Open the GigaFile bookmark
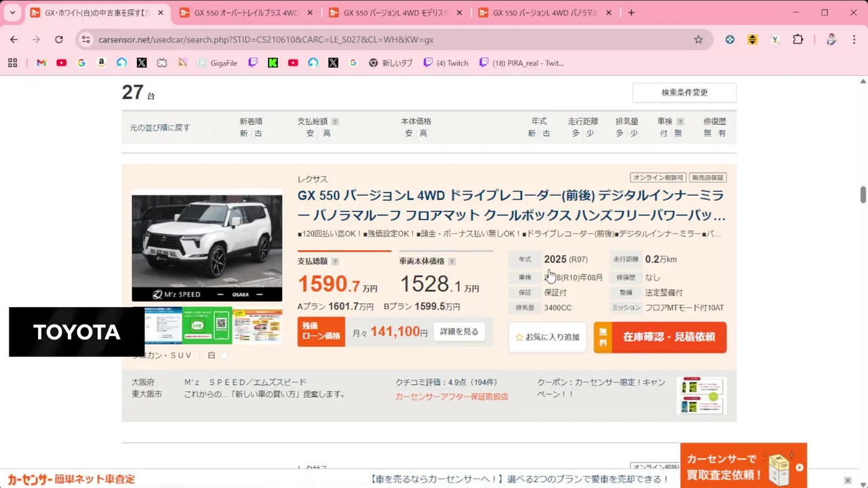 click(218, 63)
